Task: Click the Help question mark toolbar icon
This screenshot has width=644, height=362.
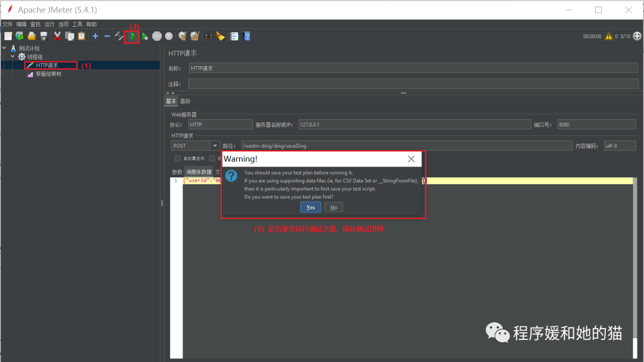Action: click(246, 36)
